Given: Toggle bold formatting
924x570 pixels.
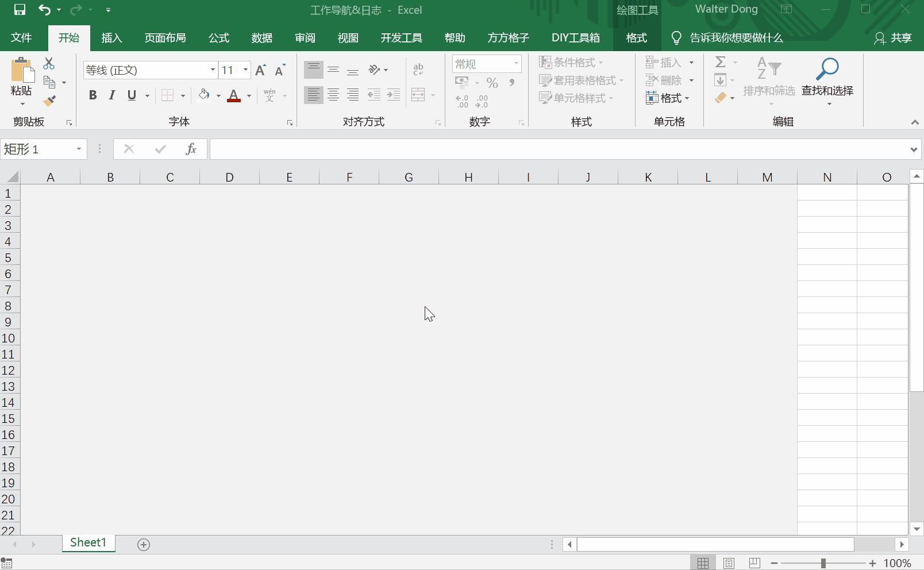Looking at the screenshot, I should click(x=93, y=95).
